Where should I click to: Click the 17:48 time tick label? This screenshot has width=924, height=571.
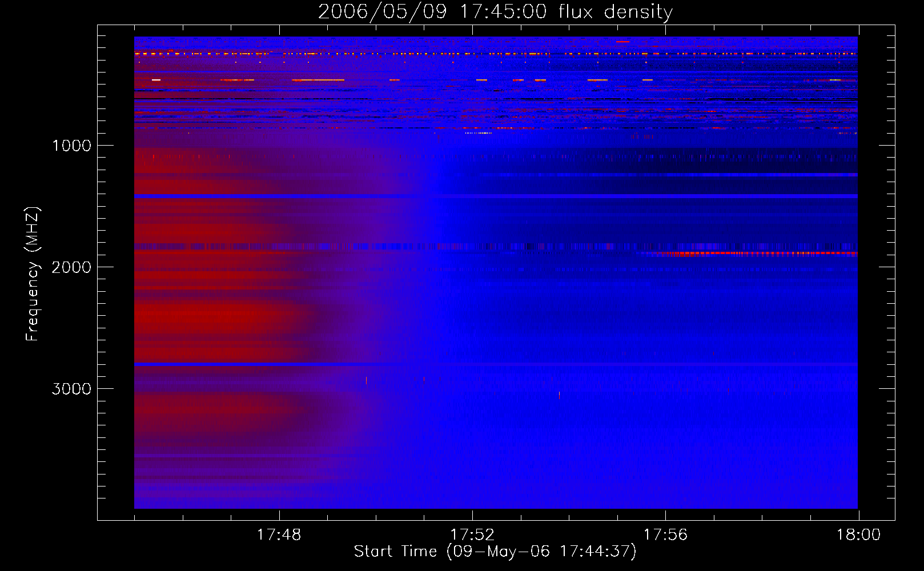[279, 535]
